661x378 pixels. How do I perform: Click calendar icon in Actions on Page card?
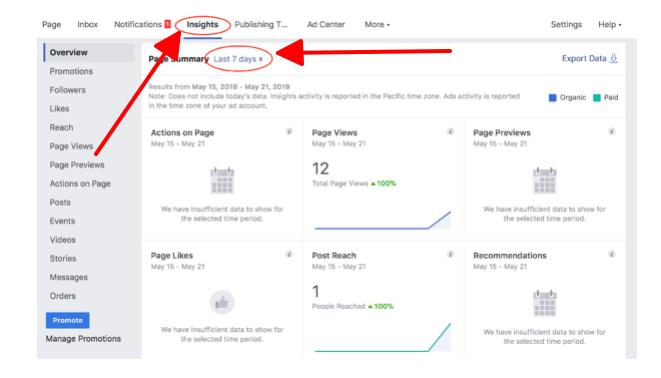tap(222, 180)
